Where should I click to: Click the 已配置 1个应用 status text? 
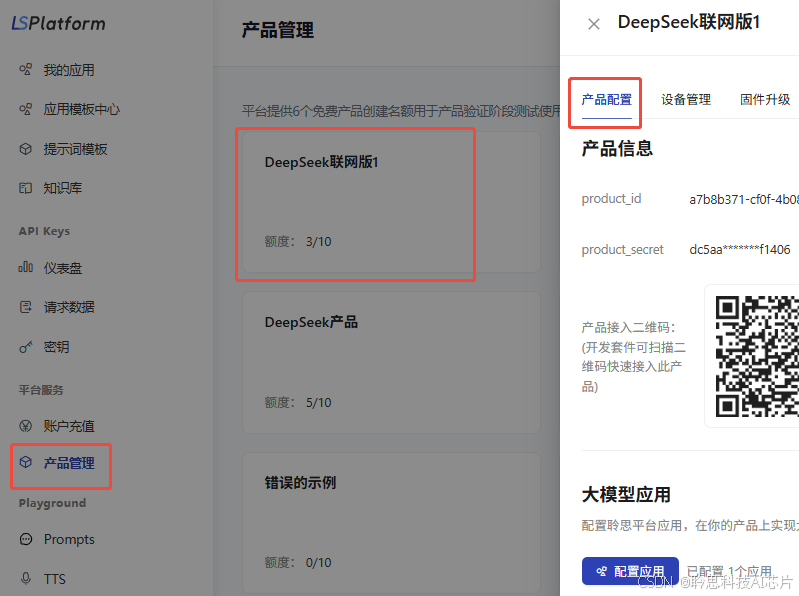point(729,572)
